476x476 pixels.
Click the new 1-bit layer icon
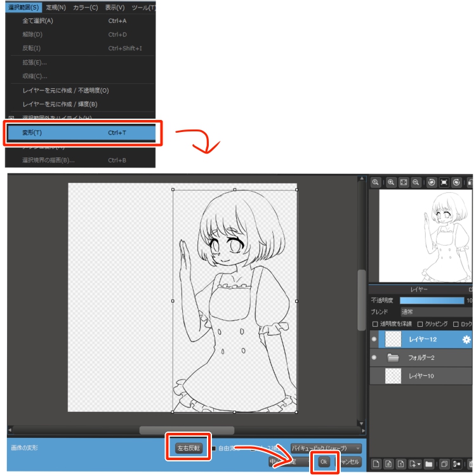click(x=400, y=464)
